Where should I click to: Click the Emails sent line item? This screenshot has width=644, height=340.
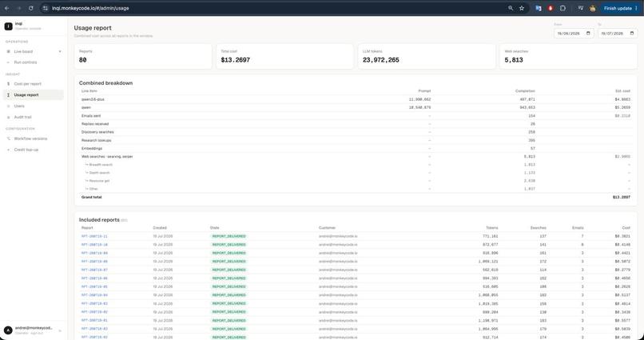(91, 116)
